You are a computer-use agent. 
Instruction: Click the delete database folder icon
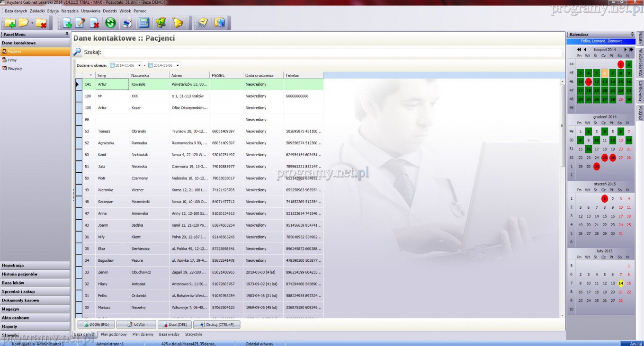pos(42,23)
